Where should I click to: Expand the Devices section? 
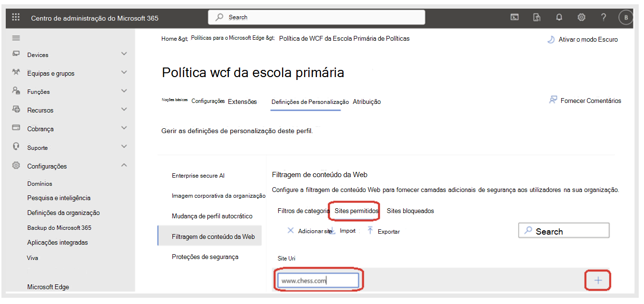pyautogui.click(x=124, y=55)
